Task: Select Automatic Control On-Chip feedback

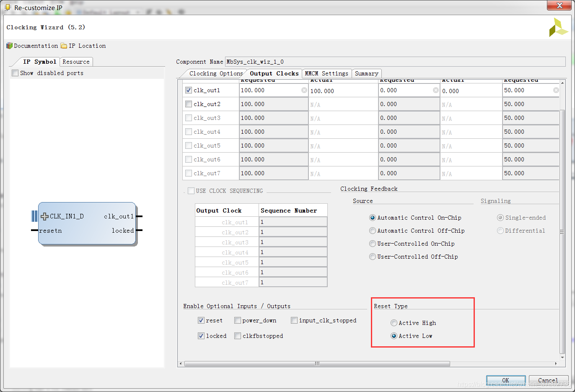Action: pyautogui.click(x=373, y=218)
